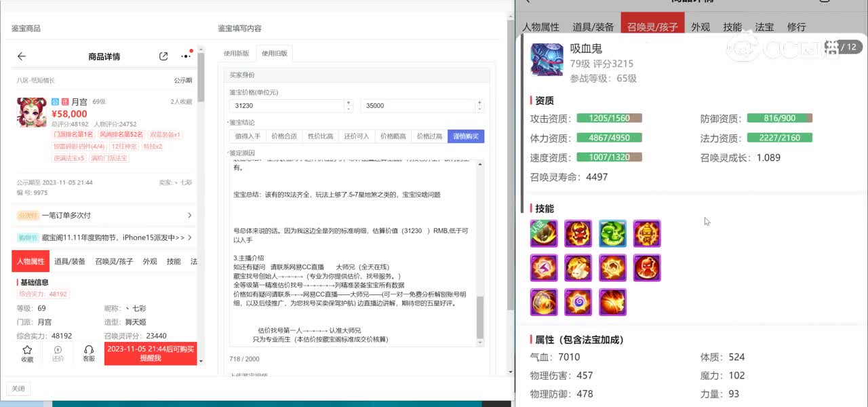868x407 pixels.
Task: Select white rabbit skill icon
Action: tap(578, 268)
